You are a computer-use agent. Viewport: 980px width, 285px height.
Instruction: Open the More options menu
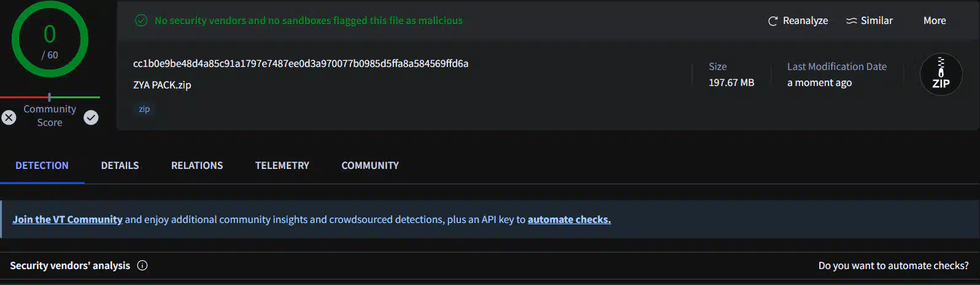pyautogui.click(x=935, y=20)
